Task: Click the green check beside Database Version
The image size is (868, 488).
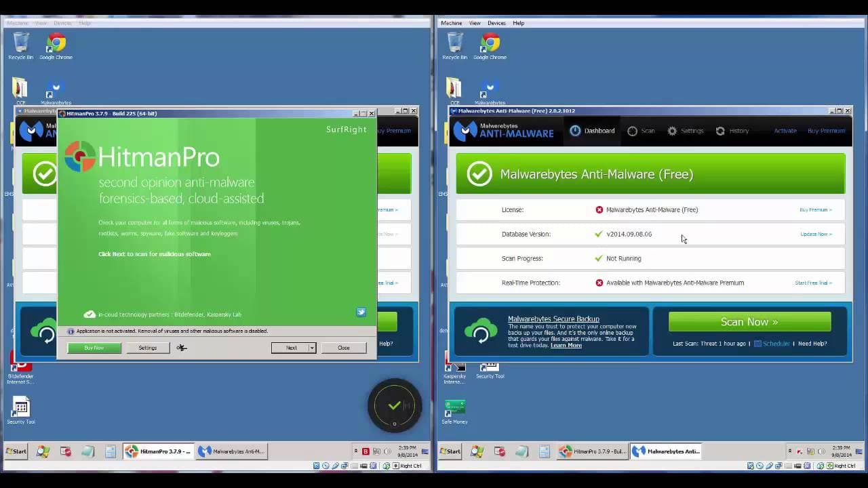Action: coord(599,234)
